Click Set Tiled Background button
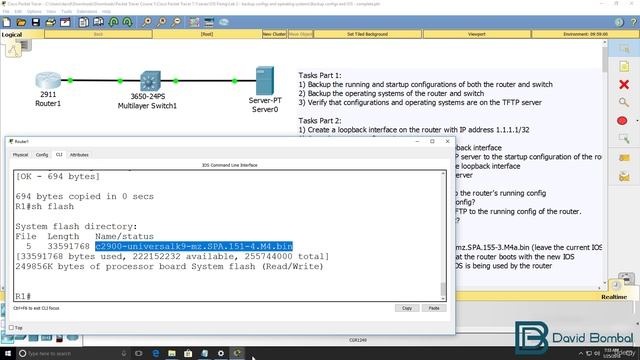The height and width of the screenshot is (360, 640). point(367,34)
